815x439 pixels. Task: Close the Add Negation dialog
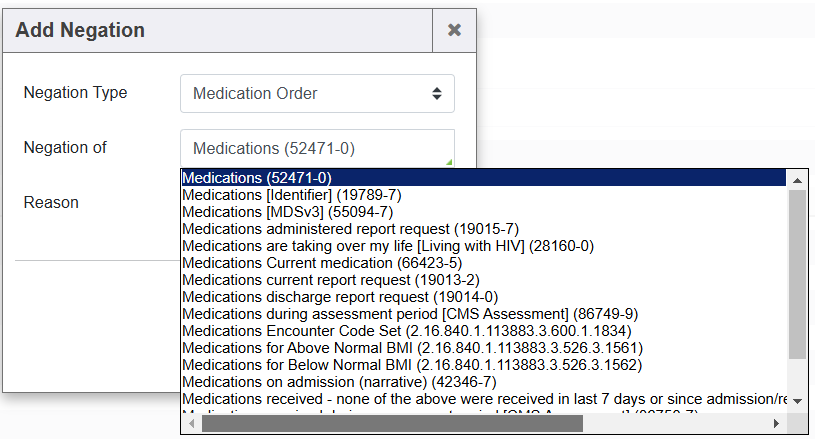pyautogui.click(x=454, y=30)
